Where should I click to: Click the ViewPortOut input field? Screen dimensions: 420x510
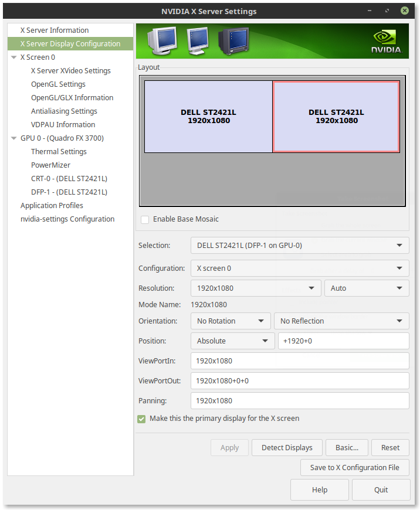click(300, 381)
